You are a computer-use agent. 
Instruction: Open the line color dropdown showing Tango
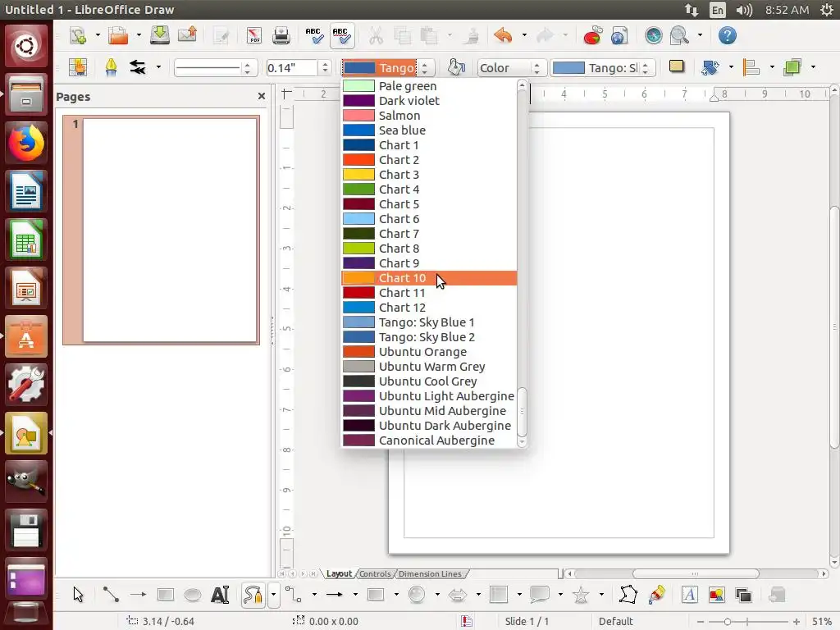click(387, 68)
